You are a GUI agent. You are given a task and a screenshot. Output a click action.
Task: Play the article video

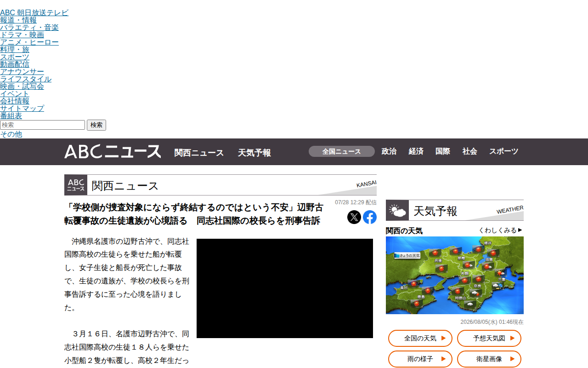pyautogui.click(x=285, y=288)
